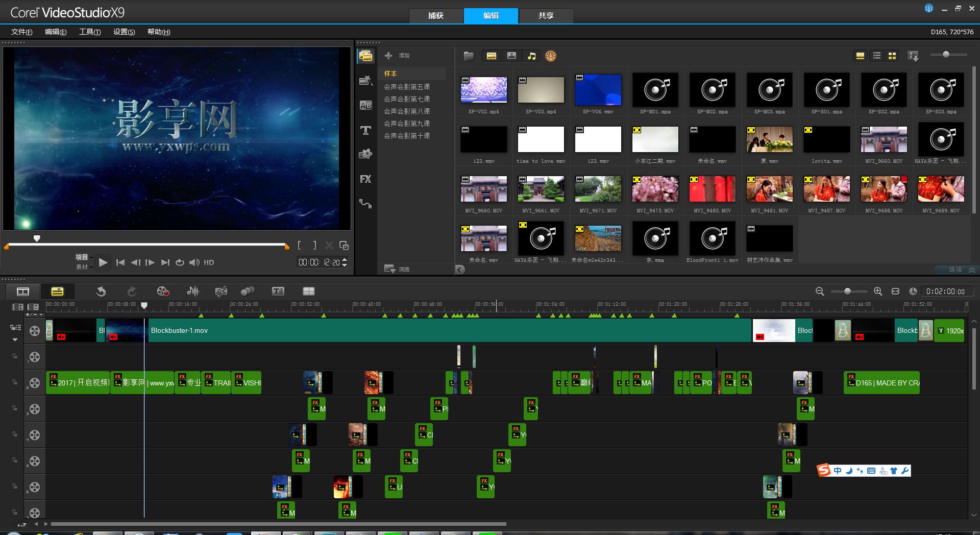Switch library to list view
Image resolution: width=980 pixels, height=535 pixels.
877,56
